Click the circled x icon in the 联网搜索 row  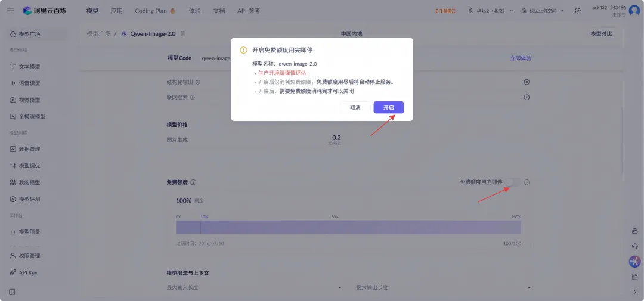527,97
